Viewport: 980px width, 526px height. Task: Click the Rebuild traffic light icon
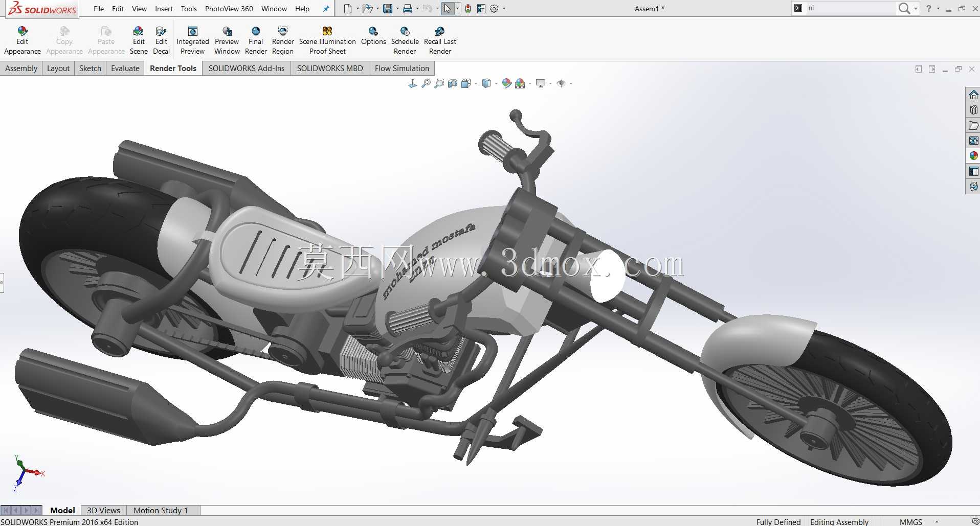point(468,9)
